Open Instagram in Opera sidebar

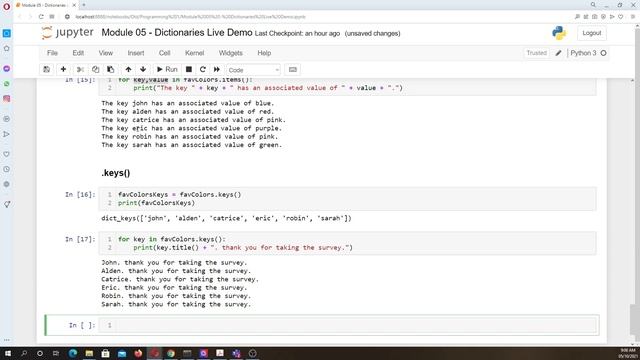click(x=7, y=99)
